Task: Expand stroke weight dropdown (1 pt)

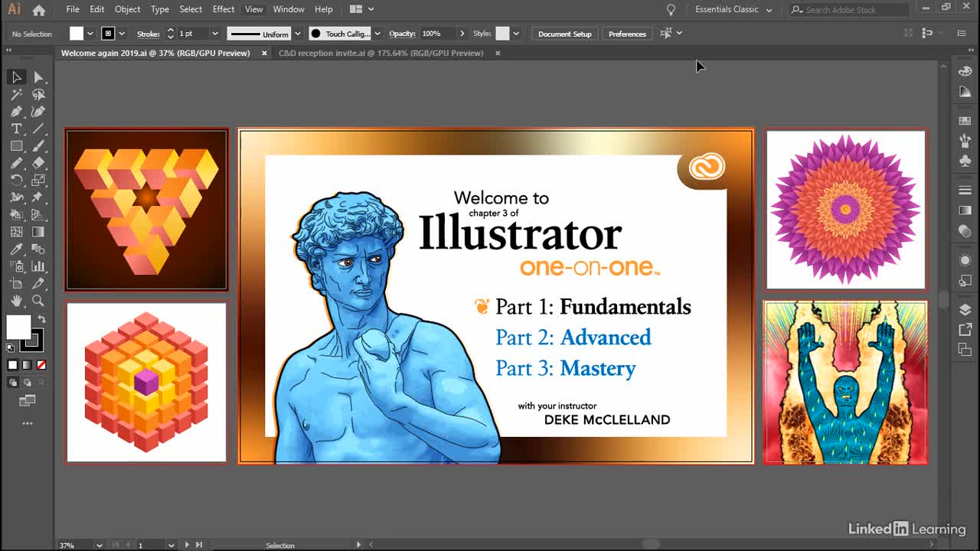Action: [214, 34]
